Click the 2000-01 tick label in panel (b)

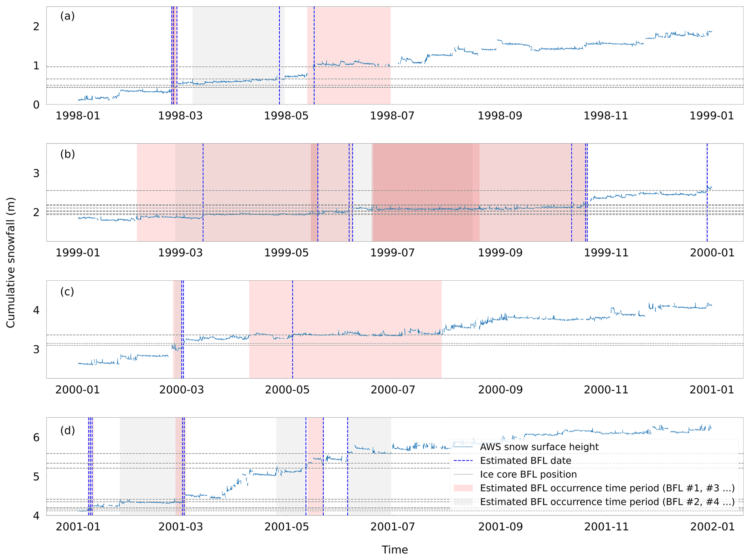[712, 253]
